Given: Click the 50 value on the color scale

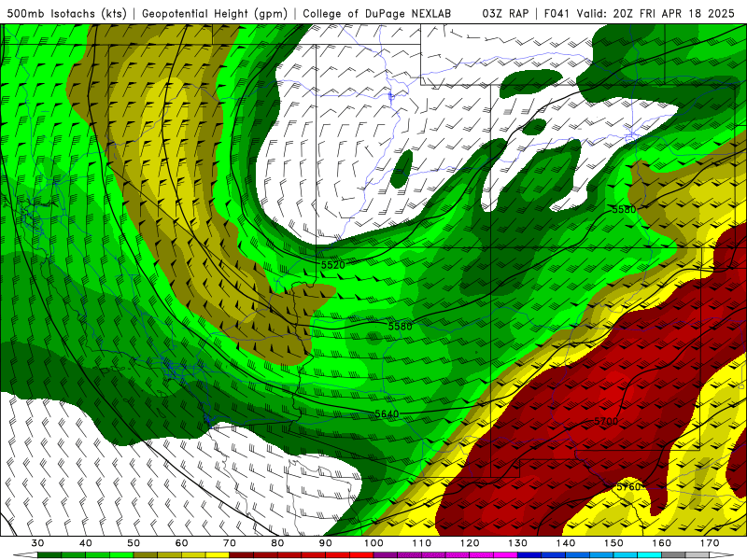Looking at the screenshot, I should (x=134, y=543).
